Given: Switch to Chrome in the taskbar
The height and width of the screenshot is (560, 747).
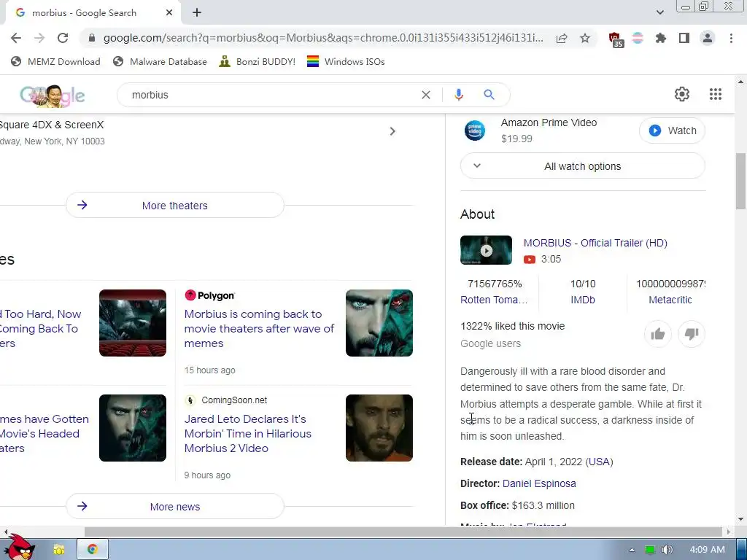Looking at the screenshot, I should [x=93, y=550].
